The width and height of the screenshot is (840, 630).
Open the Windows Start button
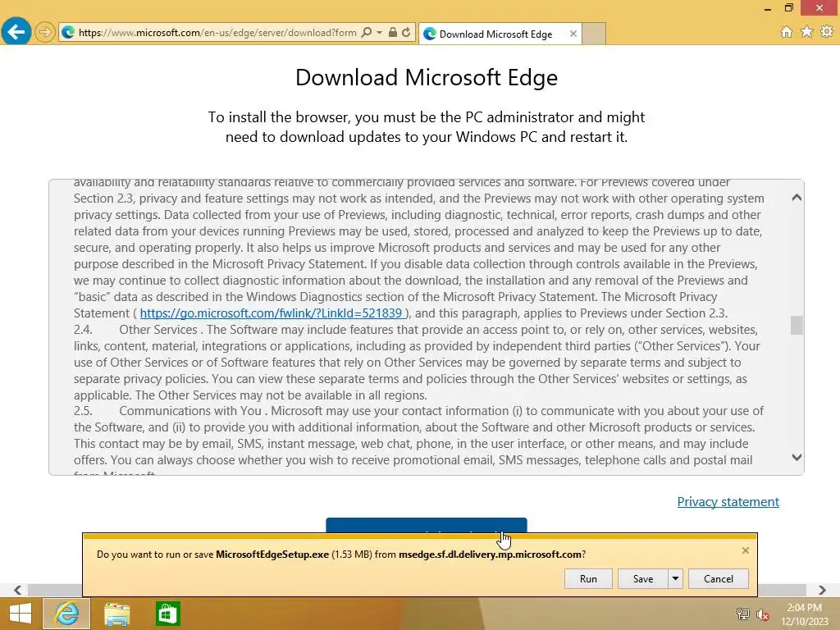point(21,614)
